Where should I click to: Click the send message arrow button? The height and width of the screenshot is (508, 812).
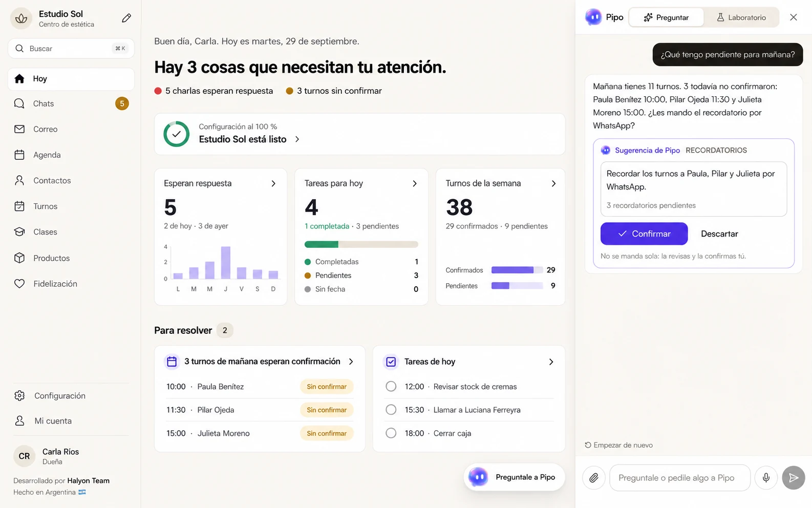tap(794, 478)
